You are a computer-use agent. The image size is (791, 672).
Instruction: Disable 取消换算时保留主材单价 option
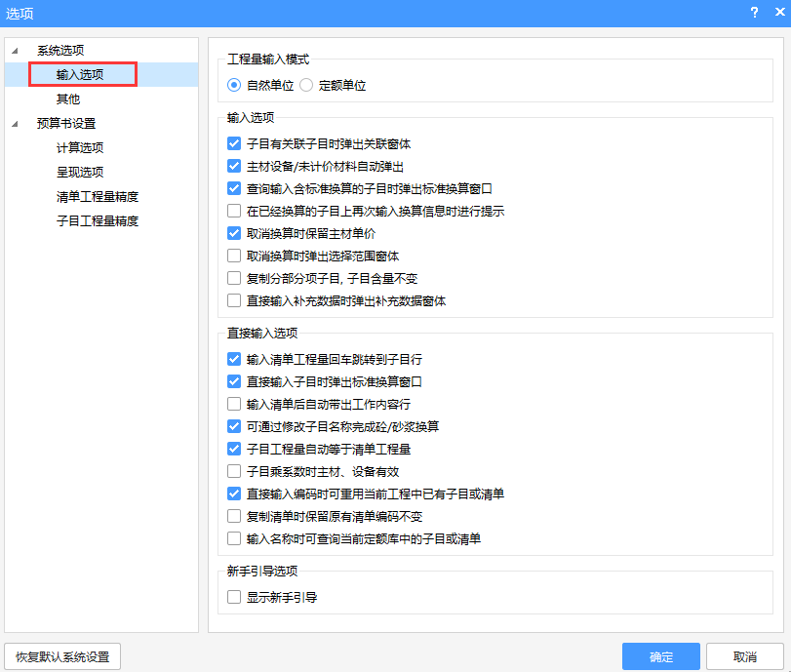click(234, 233)
